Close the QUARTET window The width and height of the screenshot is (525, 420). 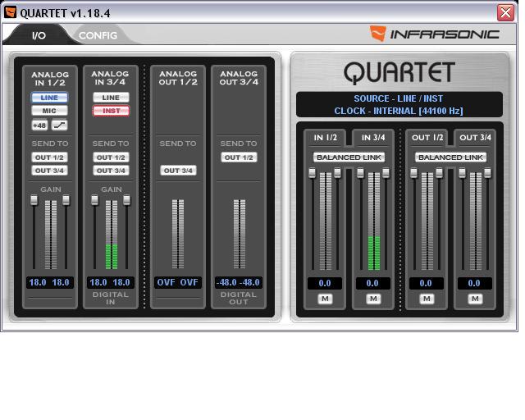[x=505, y=13]
